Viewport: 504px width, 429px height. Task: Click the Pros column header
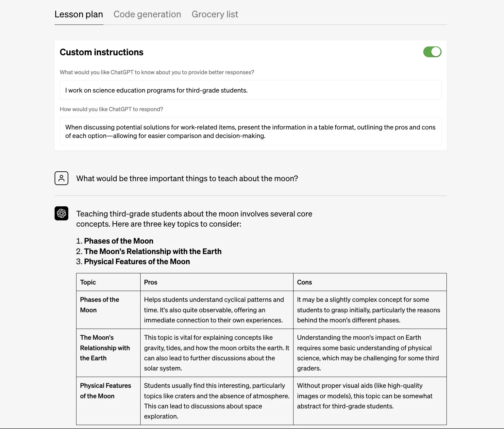point(151,282)
